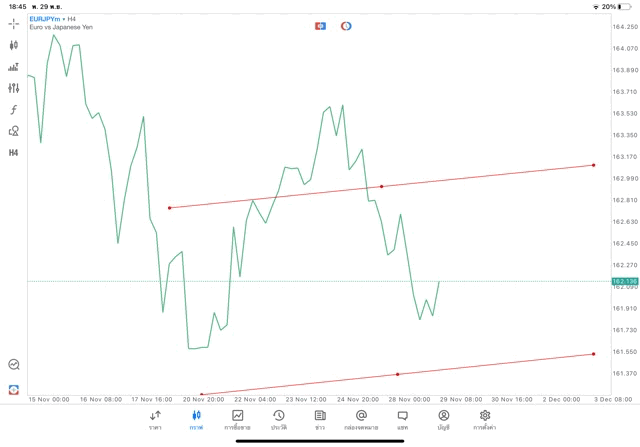This screenshot has height=447, width=640.
Task: Tap the new order icon at sidebar bottom
Action: pos(13,389)
